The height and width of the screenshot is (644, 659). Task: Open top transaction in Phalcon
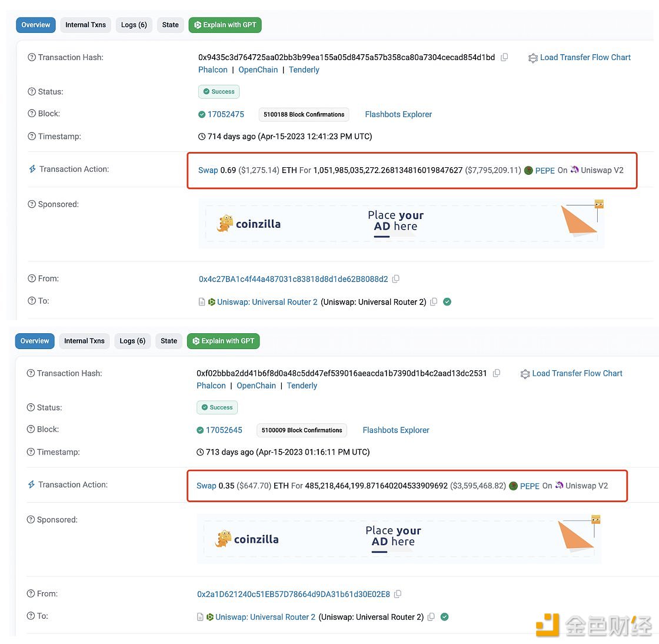click(212, 70)
